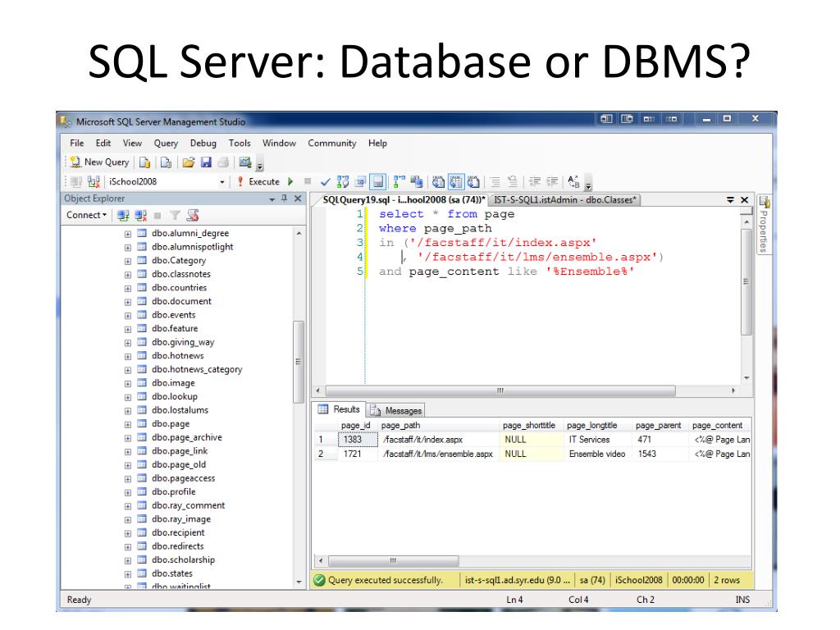840x630 pixels.
Task: Click the Parse checkmark icon
Action: tap(325, 182)
